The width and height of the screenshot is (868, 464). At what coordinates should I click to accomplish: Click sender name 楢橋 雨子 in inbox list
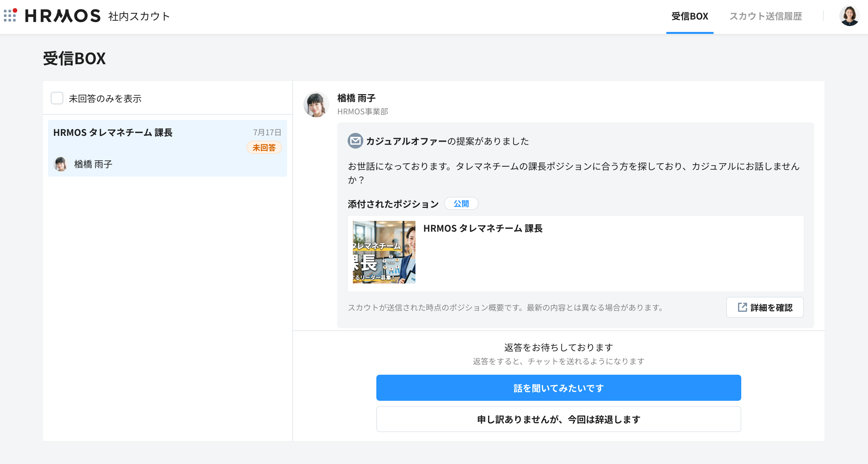[93, 165]
